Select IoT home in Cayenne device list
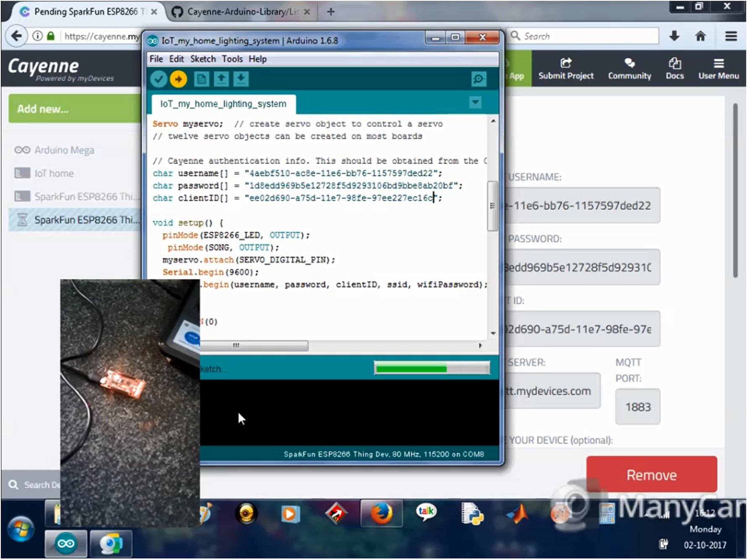This screenshot has height=560, width=747. click(x=54, y=173)
